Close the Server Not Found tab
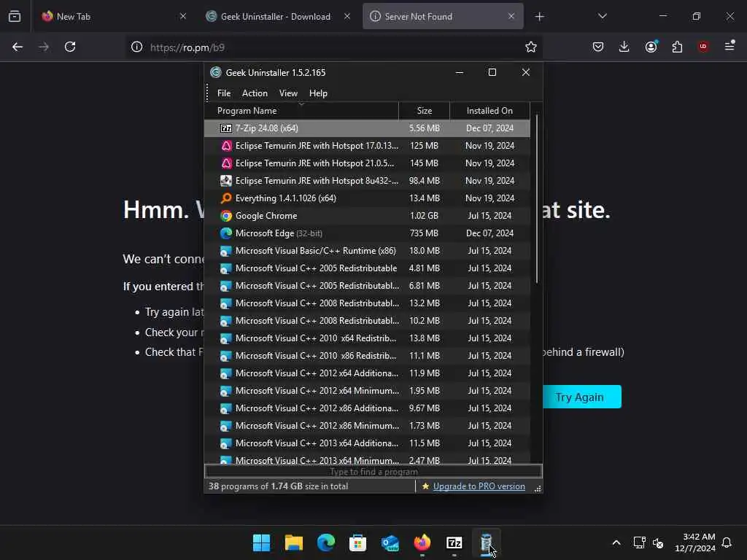This screenshot has width=747, height=560. 511,16
